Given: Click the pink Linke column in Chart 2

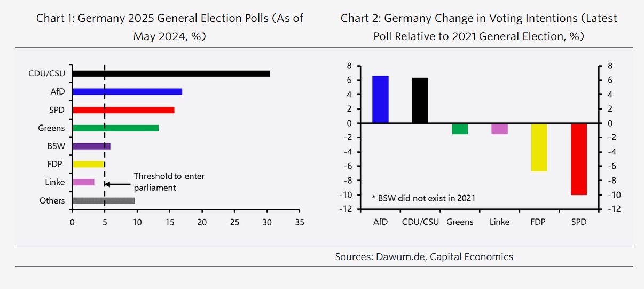Looking at the screenshot, I should point(499,129).
